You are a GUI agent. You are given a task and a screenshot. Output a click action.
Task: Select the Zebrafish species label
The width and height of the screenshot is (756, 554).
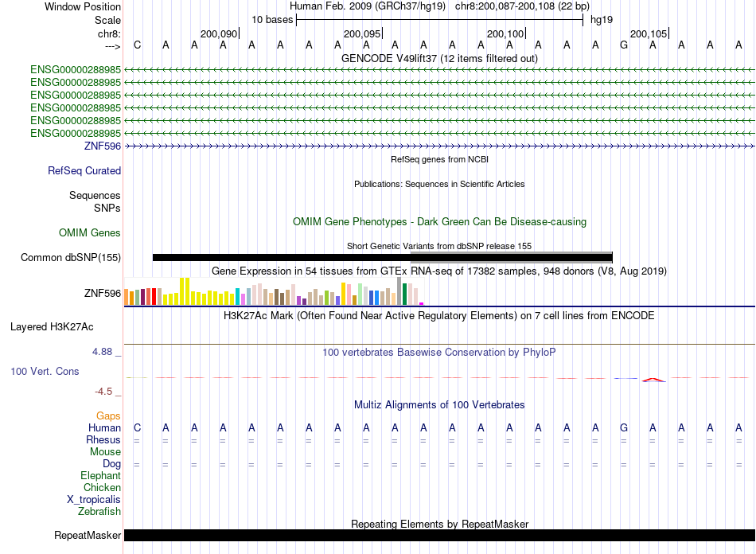(99, 511)
